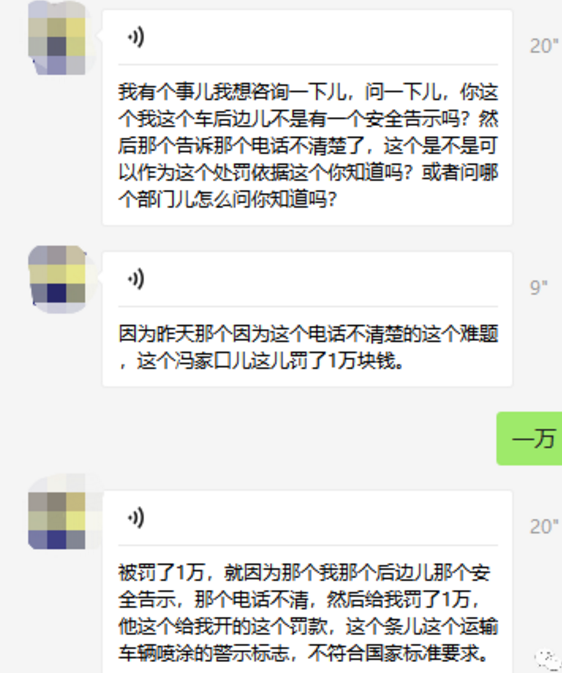Click the transcript line starting 因为昨天那个
Screen dimensions: 562x673
pyautogui.click(x=308, y=334)
